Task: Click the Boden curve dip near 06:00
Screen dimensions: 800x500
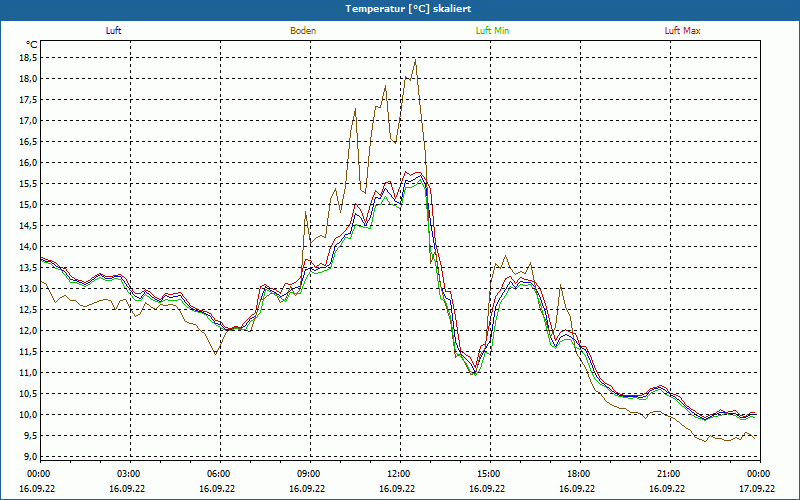Action: [216, 353]
